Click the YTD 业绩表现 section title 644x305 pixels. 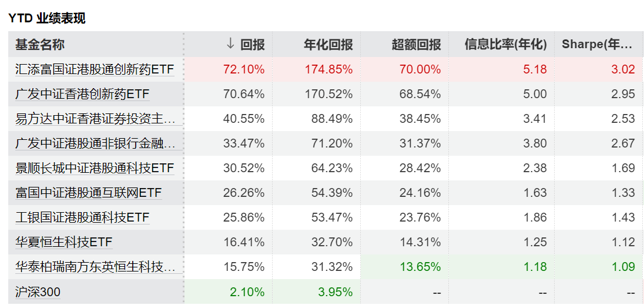(47, 18)
